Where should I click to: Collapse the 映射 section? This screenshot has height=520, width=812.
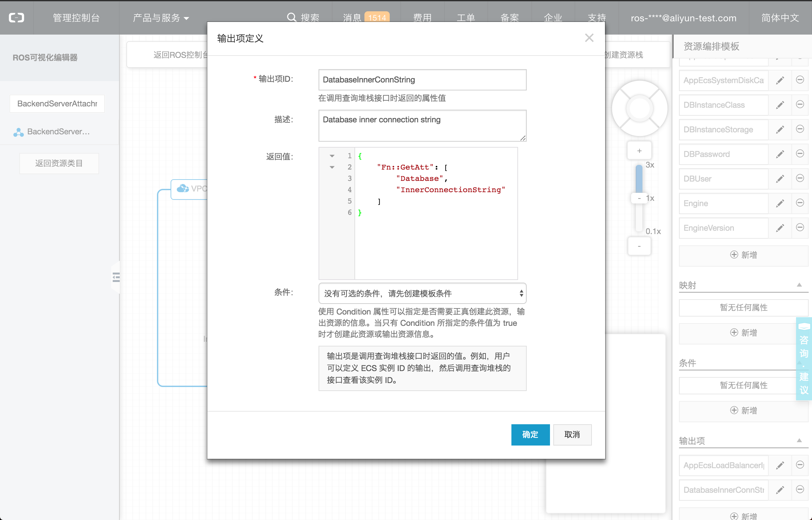pos(799,285)
